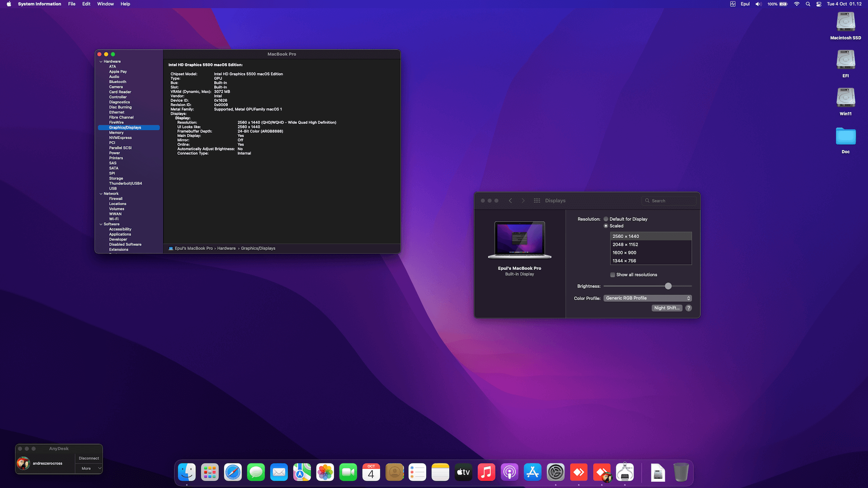This screenshot has height=488, width=868.
Task: Select Default for Display resolution option
Action: (606, 219)
